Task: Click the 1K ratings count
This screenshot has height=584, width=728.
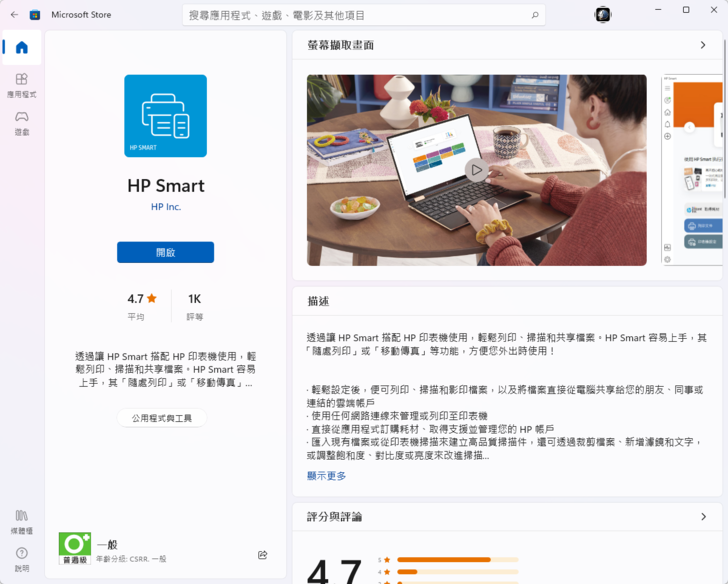Action: (195, 298)
